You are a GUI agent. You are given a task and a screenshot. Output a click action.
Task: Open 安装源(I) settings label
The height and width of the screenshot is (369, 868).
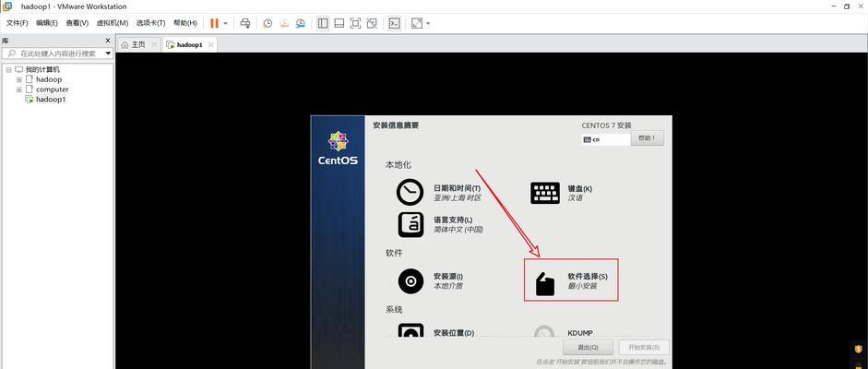coord(448,277)
